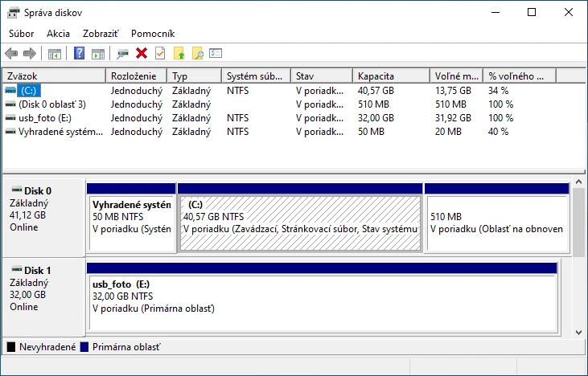Open the Akcia menu
588x376 pixels.
coord(58,34)
